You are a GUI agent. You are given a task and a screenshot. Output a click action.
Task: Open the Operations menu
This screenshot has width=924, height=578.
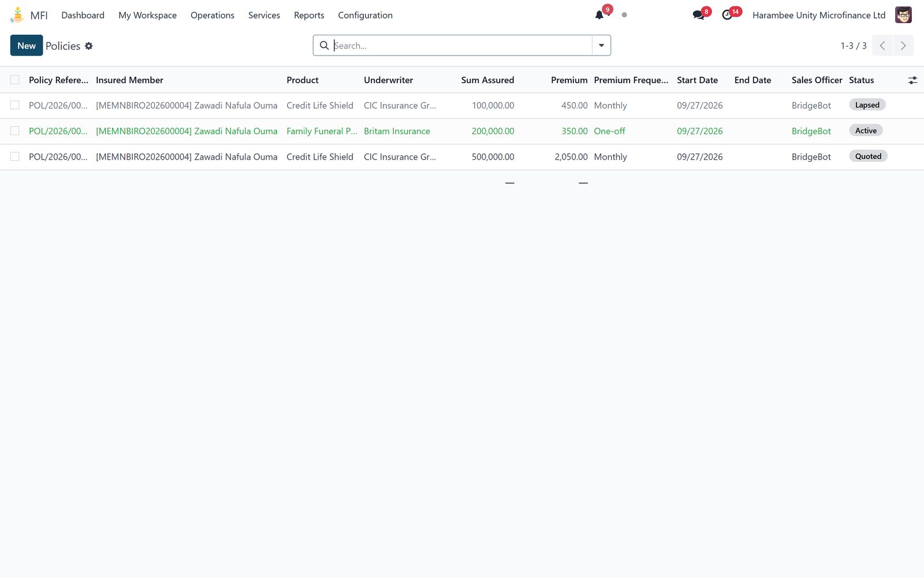tap(213, 15)
